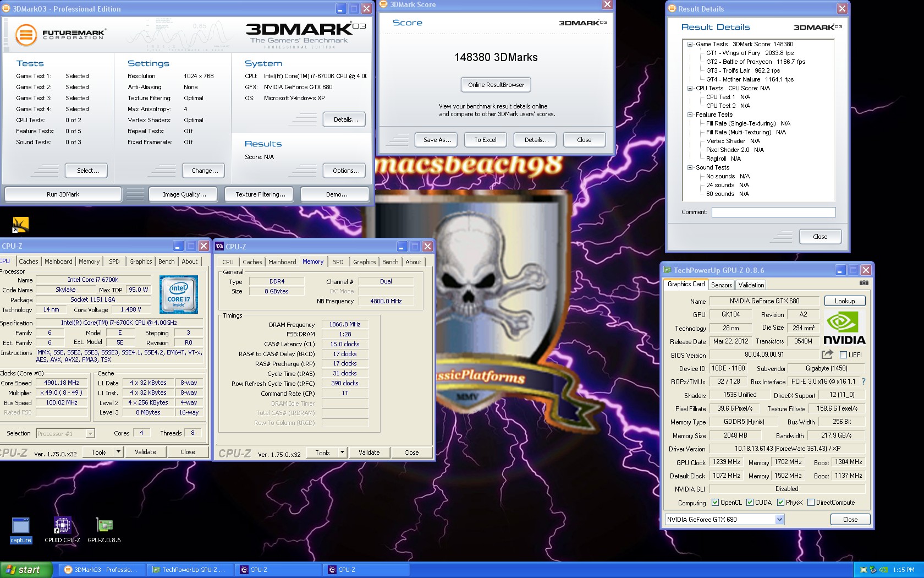Click the taskbar clock showing 1:15 PM
Viewport: 924px width, 578px height.
(x=904, y=570)
